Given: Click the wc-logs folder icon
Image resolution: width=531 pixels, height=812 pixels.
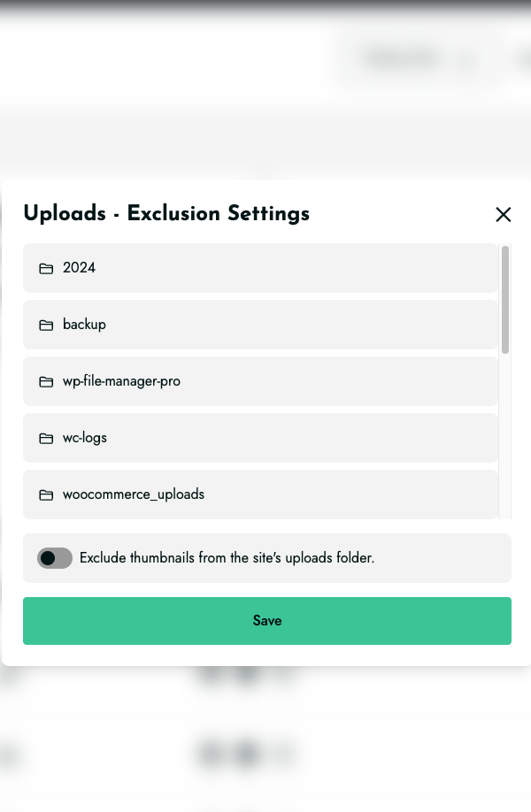Looking at the screenshot, I should [46, 438].
